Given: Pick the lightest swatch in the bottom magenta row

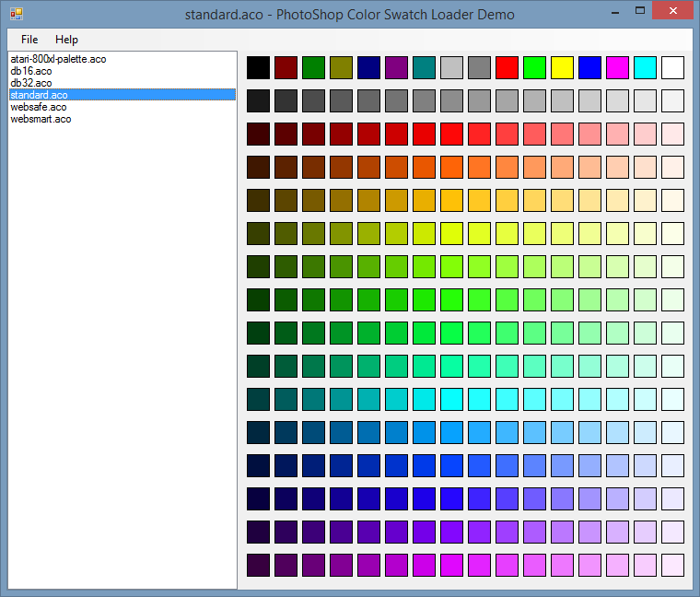Looking at the screenshot, I should [672, 565].
